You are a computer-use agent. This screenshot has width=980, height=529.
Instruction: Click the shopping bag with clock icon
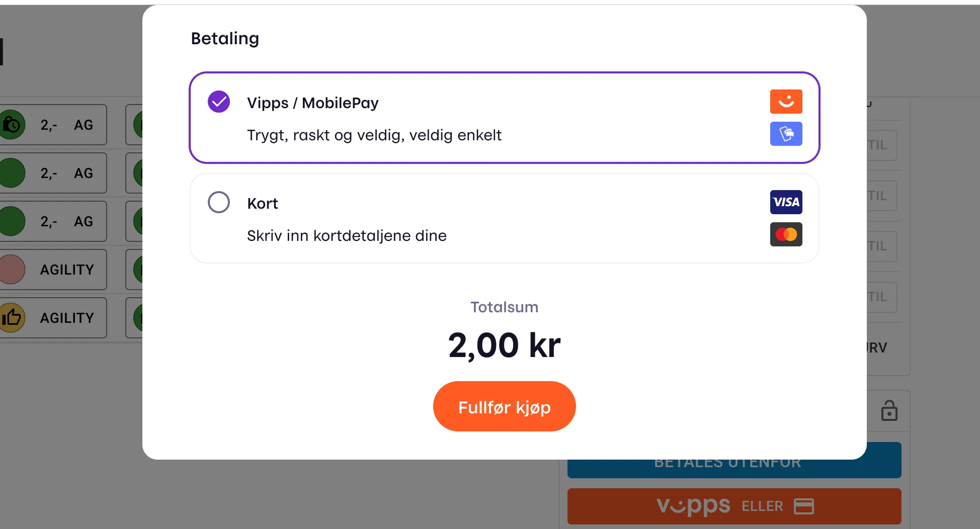[13, 125]
